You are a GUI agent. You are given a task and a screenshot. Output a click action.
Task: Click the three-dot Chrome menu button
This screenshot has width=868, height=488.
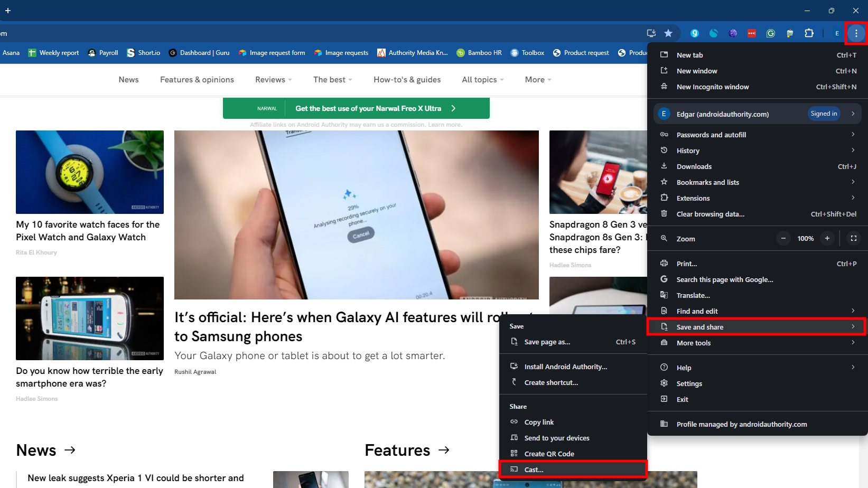pos(856,33)
